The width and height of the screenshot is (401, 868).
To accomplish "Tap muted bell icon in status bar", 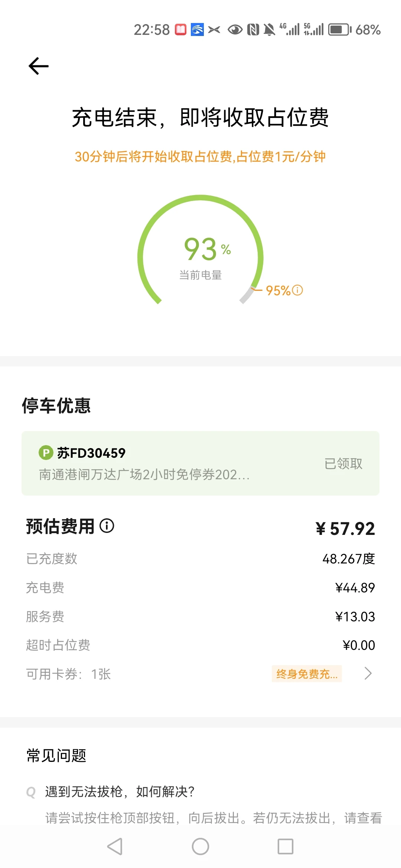I will pyautogui.click(x=269, y=30).
